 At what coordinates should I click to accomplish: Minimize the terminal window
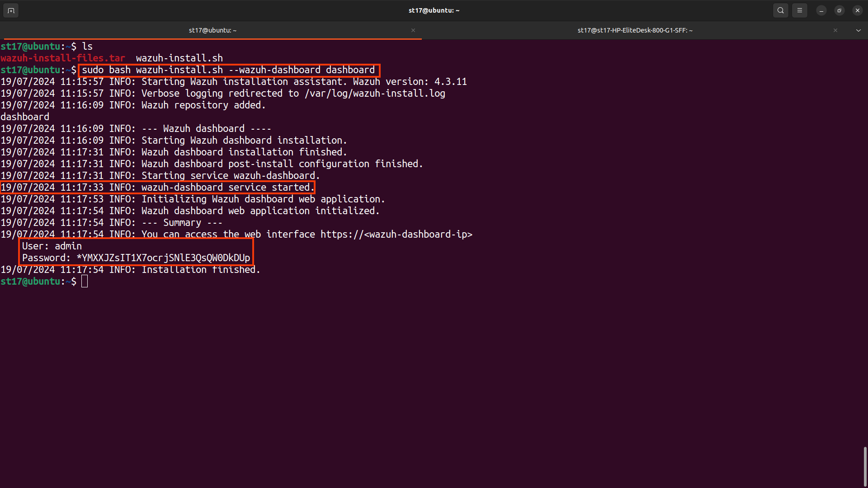click(x=821, y=10)
